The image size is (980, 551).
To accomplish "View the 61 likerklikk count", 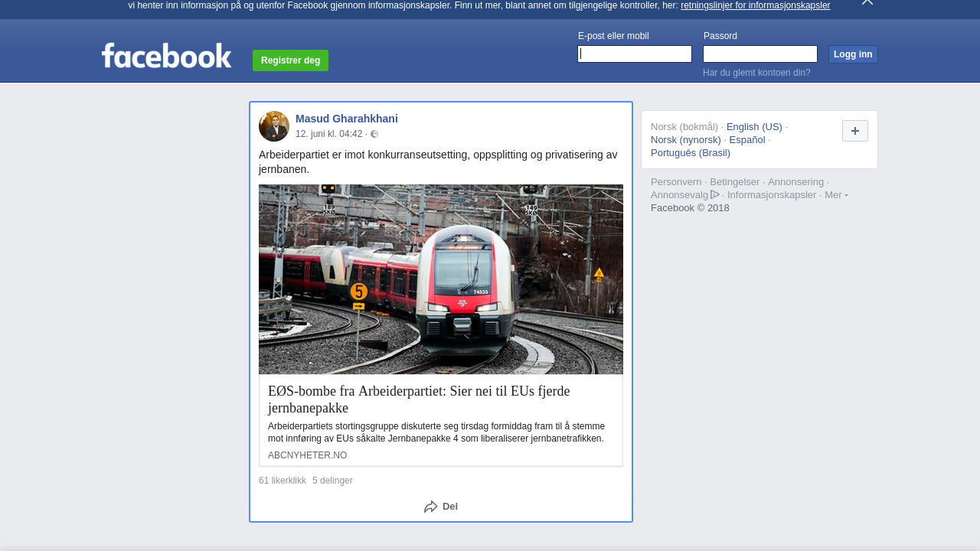I will click(x=283, y=481).
